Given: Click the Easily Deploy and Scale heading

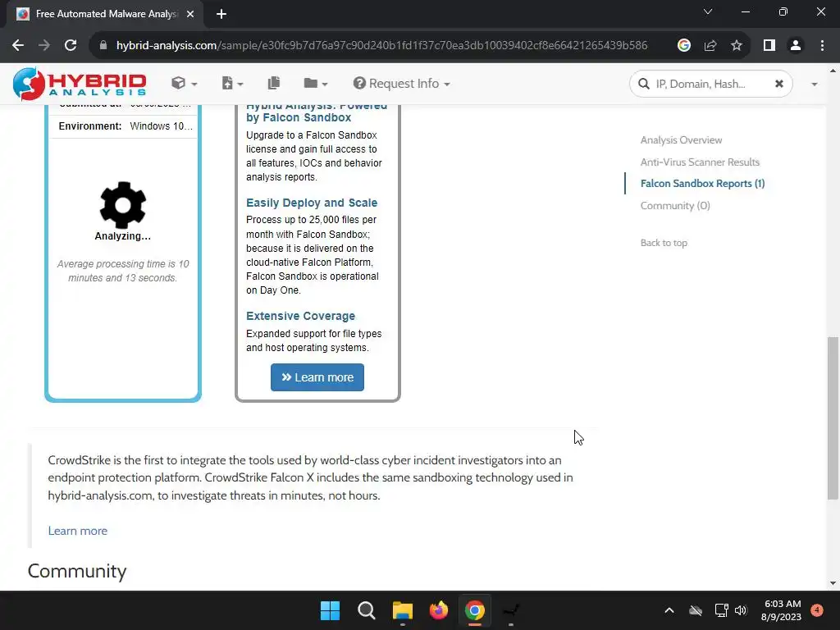Looking at the screenshot, I should pyautogui.click(x=312, y=203).
